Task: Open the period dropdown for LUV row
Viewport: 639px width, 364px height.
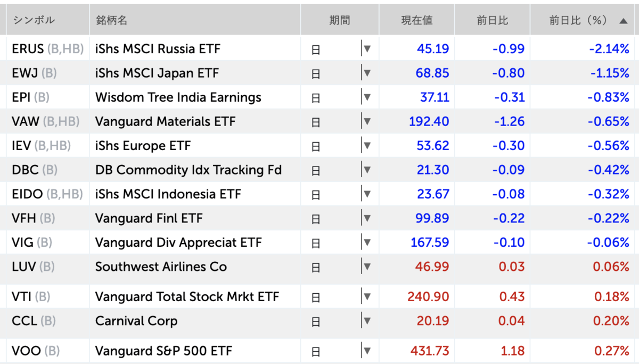Action: (367, 267)
